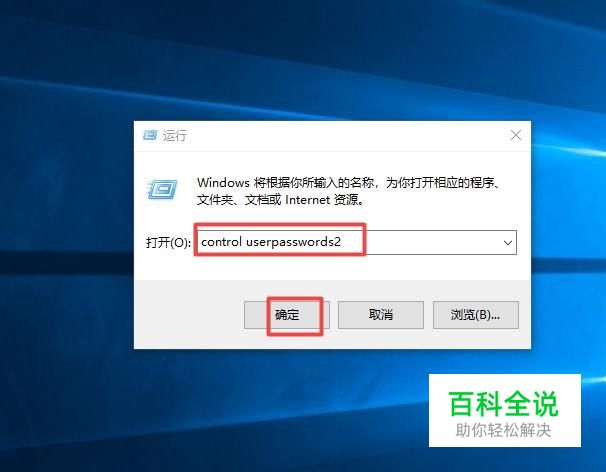The image size is (606, 472).
Task: Click the large Run program icon
Action: [162, 189]
